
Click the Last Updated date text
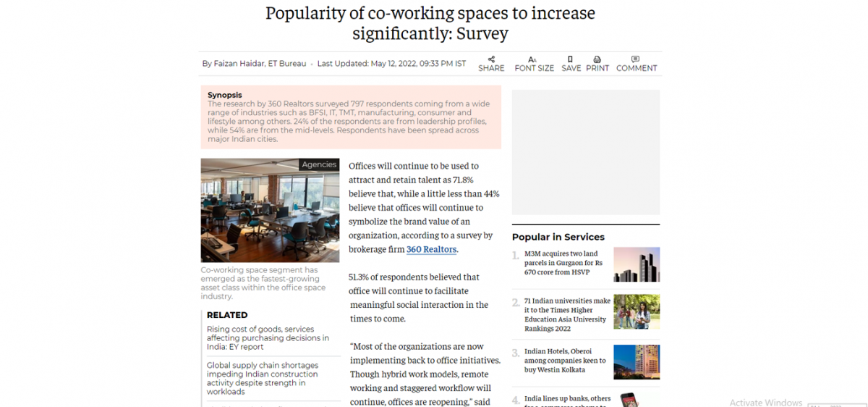pyautogui.click(x=391, y=64)
